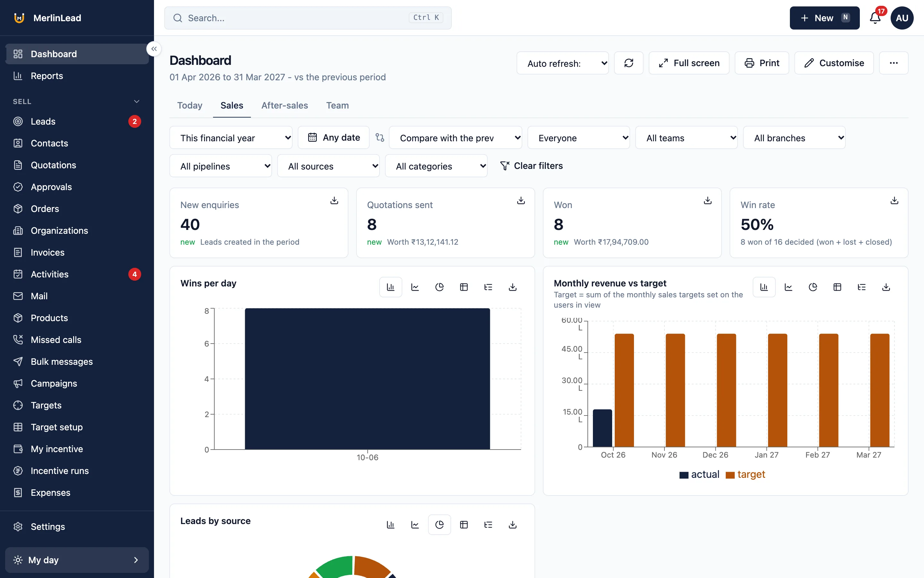Collapse the sidebar with double-chevron button
The image size is (924, 578).
(x=154, y=49)
